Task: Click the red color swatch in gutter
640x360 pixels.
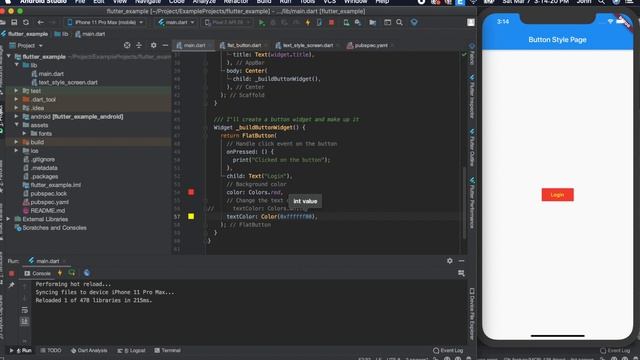Action: pos(191,192)
